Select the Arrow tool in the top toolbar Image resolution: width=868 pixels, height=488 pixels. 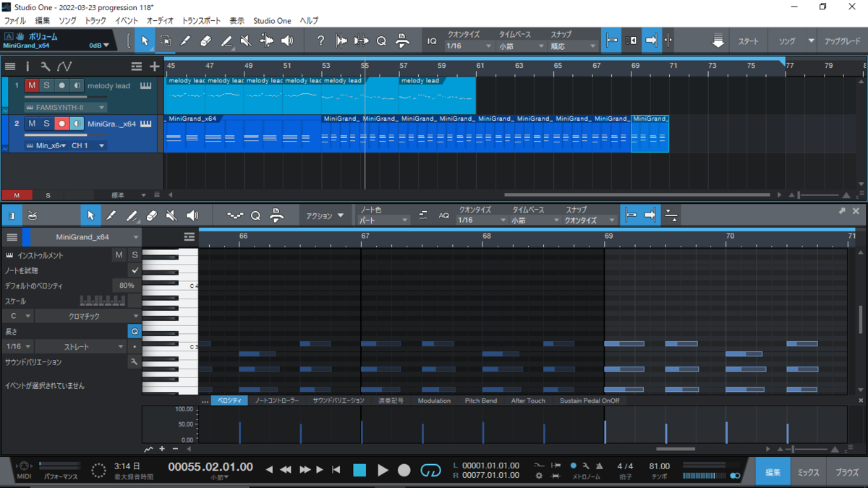[145, 41]
